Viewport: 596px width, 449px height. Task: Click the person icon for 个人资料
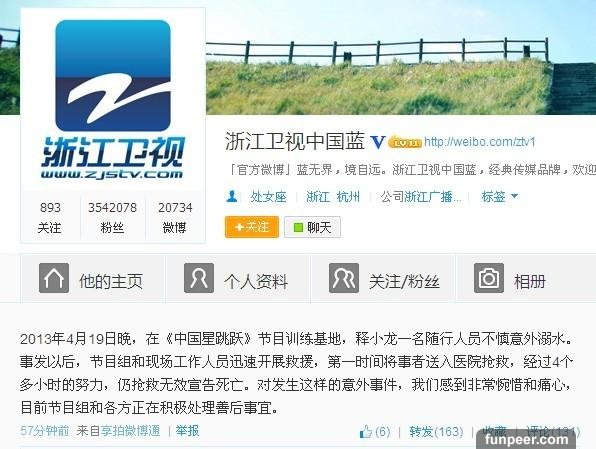click(199, 278)
